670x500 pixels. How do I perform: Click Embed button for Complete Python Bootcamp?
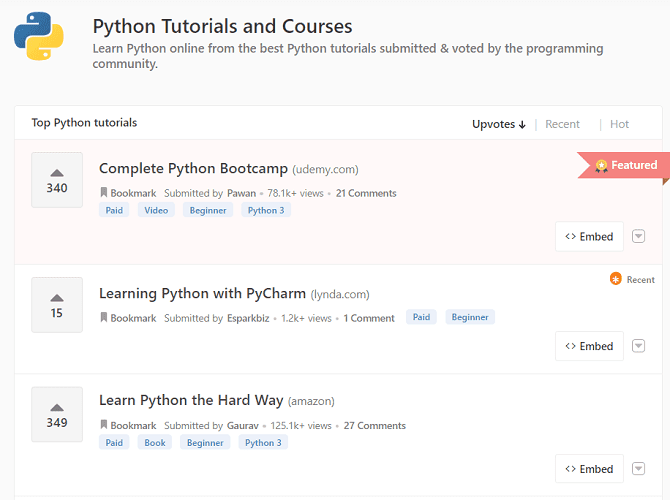(x=589, y=237)
